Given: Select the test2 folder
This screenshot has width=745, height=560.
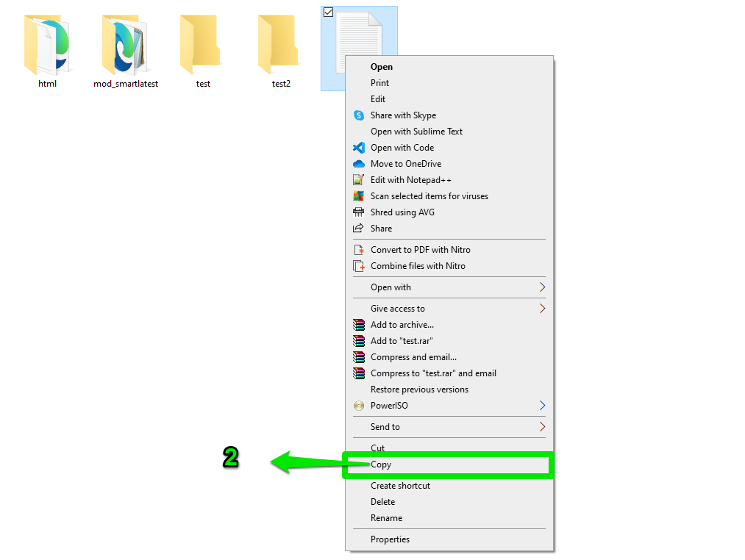Looking at the screenshot, I should (281, 51).
